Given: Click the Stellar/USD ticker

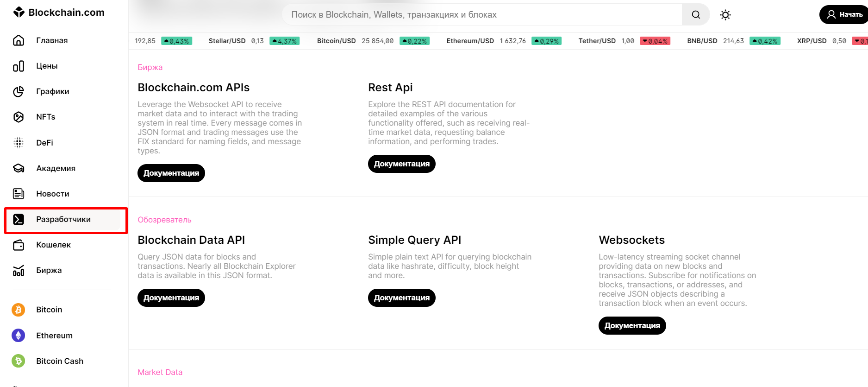Looking at the screenshot, I should coord(227,41).
